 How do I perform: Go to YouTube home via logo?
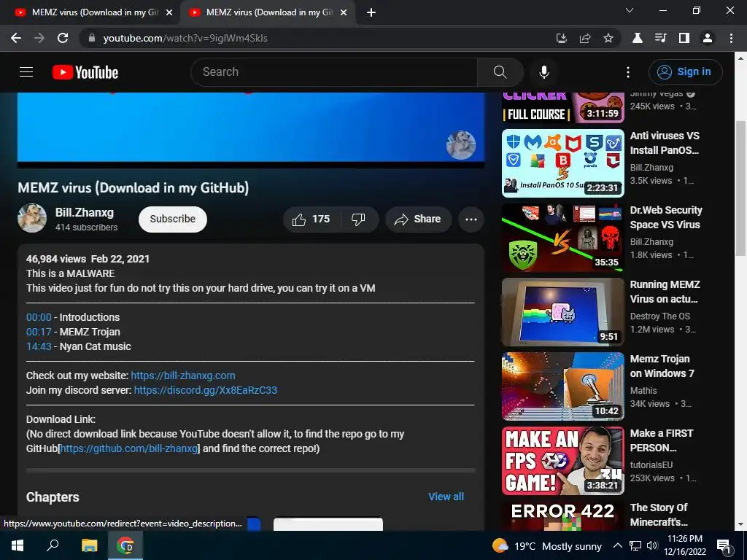85,72
